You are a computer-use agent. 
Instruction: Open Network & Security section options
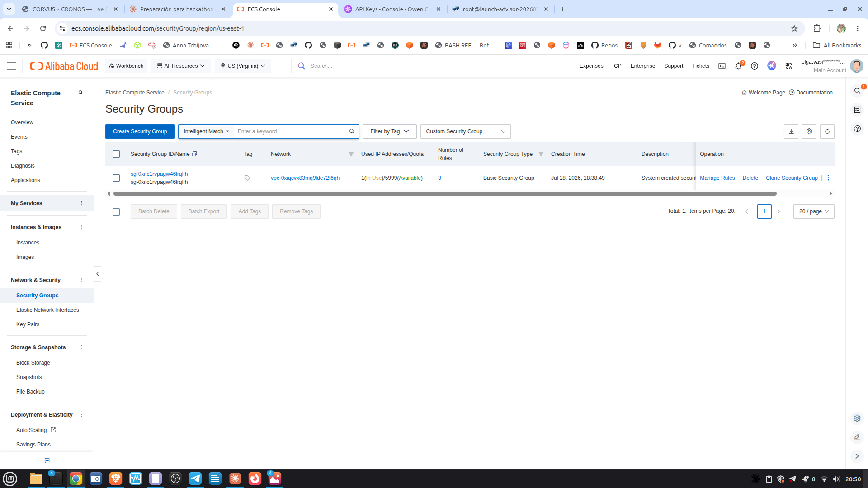(x=81, y=280)
